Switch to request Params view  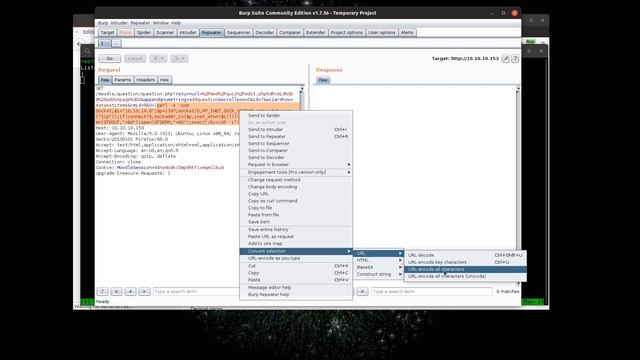[122, 80]
